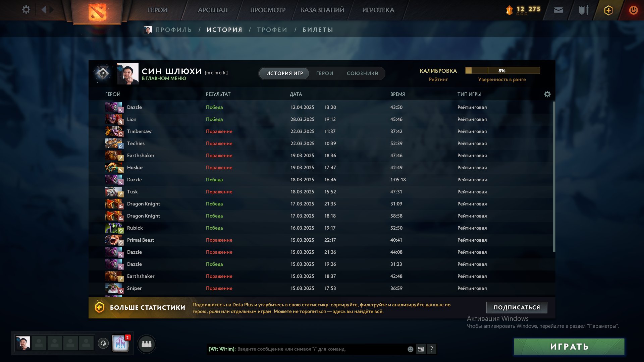Open the Трофеи profile section
644x362 pixels.
pyautogui.click(x=272, y=30)
